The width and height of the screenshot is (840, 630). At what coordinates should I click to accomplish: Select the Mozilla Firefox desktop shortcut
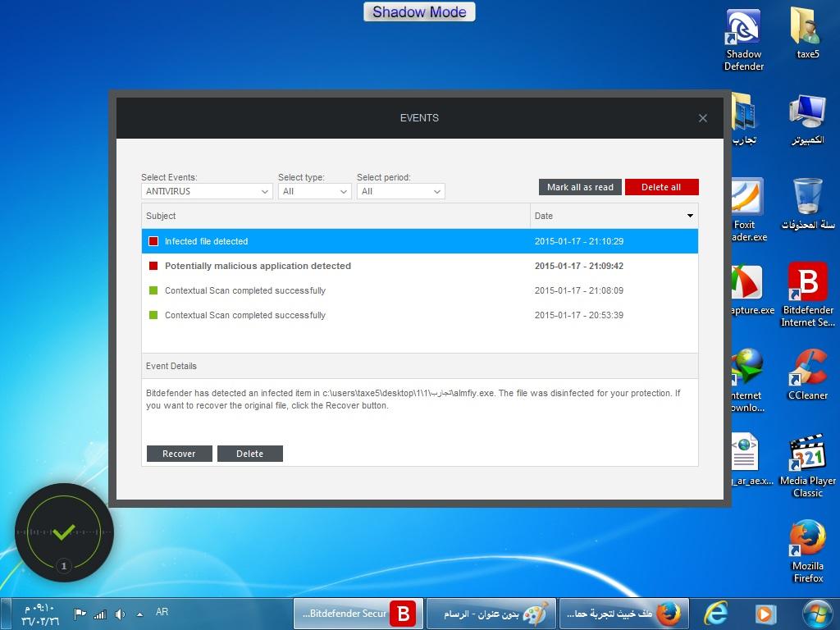click(x=808, y=552)
